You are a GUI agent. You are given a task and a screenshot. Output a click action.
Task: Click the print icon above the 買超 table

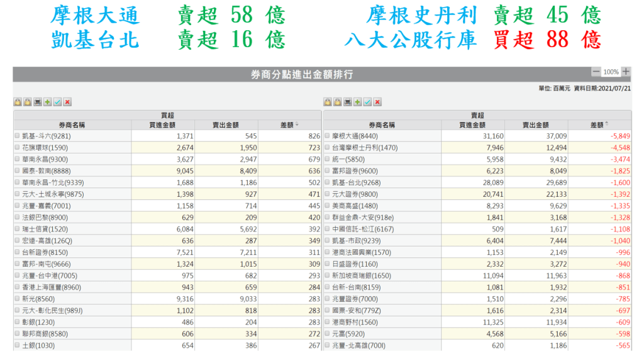coord(38,102)
